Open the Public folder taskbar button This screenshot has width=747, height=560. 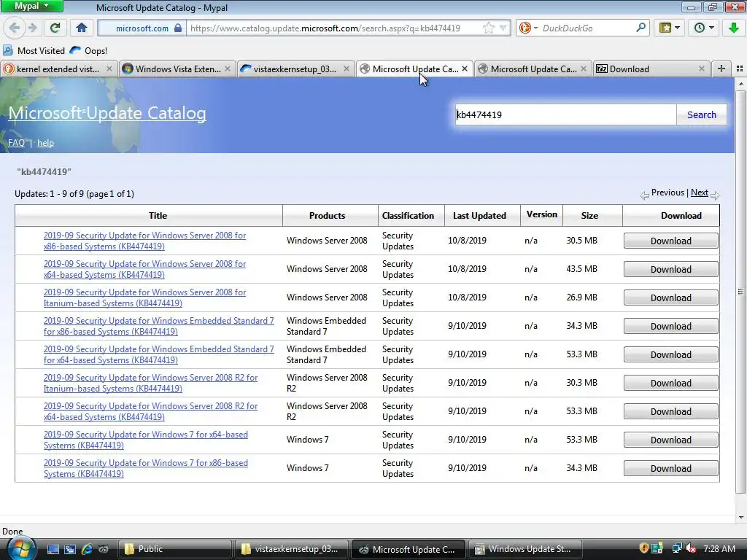coord(175,549)
